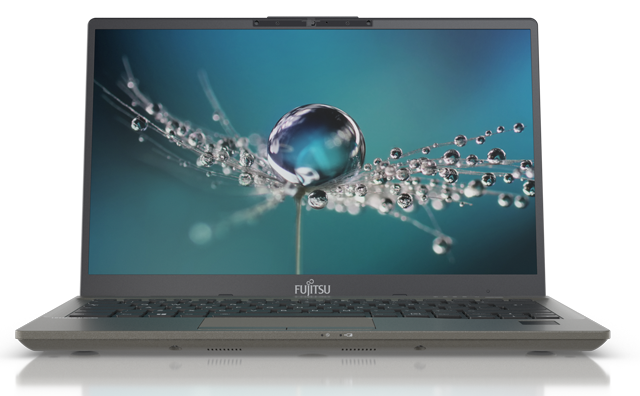Click the webcam lens in the top bezel
Viewport: 640px width, 396px height.
pos(313,23)
